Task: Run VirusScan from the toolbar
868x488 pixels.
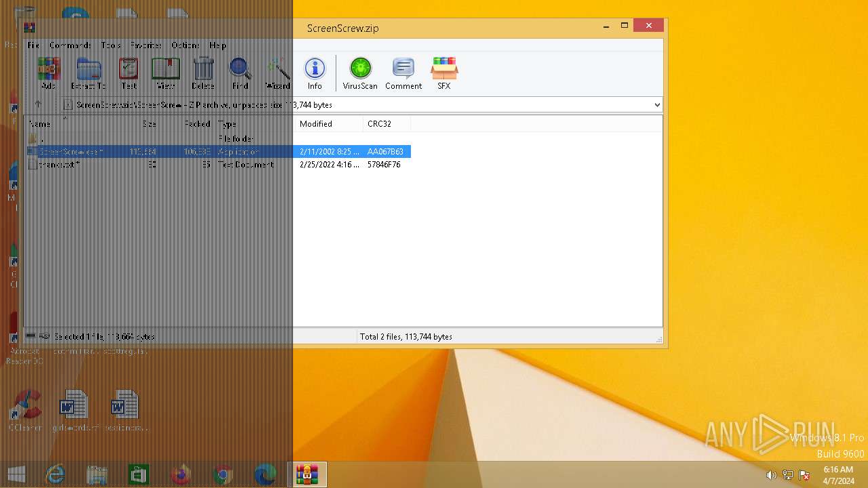Action: point(360,73)
